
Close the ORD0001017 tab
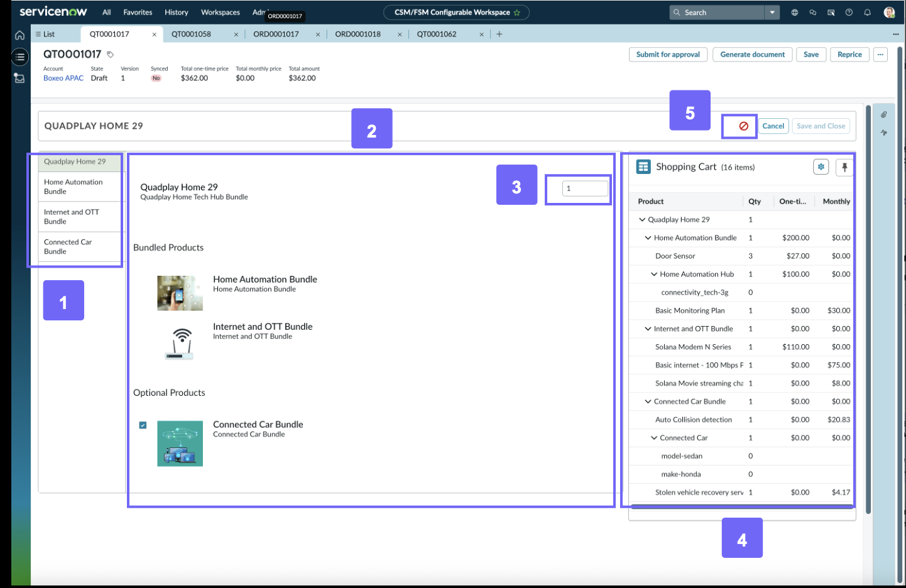point(317,35)
